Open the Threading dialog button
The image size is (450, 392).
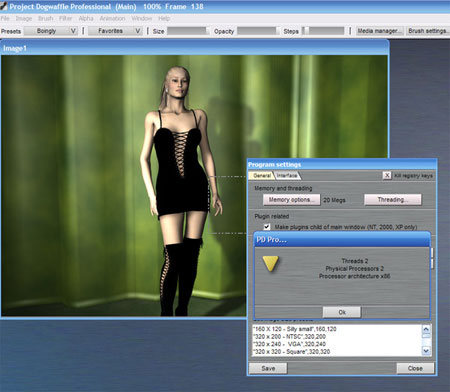pos(393,200)
